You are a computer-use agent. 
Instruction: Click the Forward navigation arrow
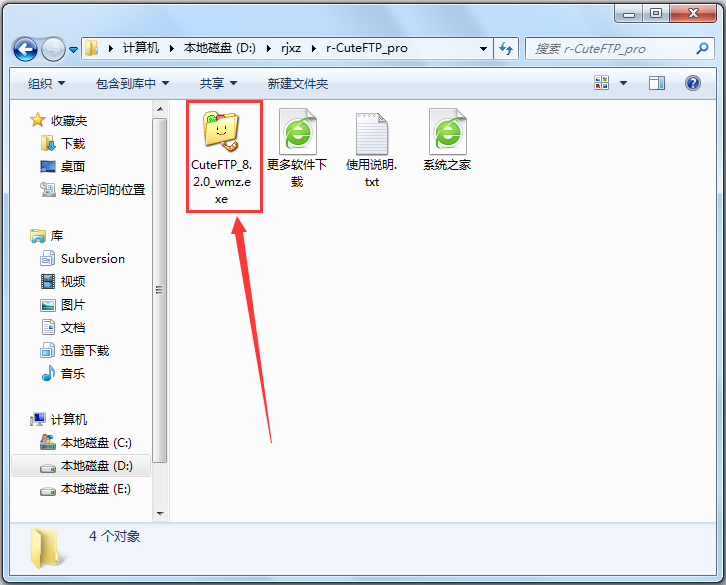tap(53, 49)
